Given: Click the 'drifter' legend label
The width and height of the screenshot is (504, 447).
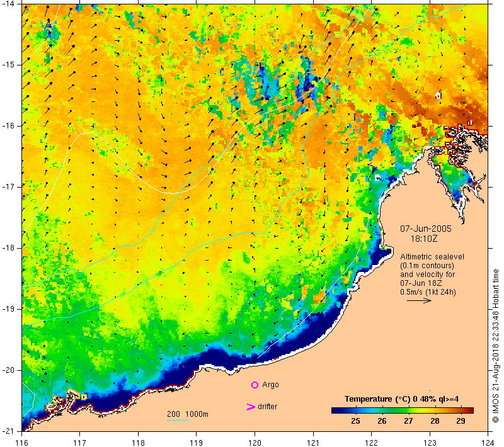Looking at the screenshot, I should (267, 407).
